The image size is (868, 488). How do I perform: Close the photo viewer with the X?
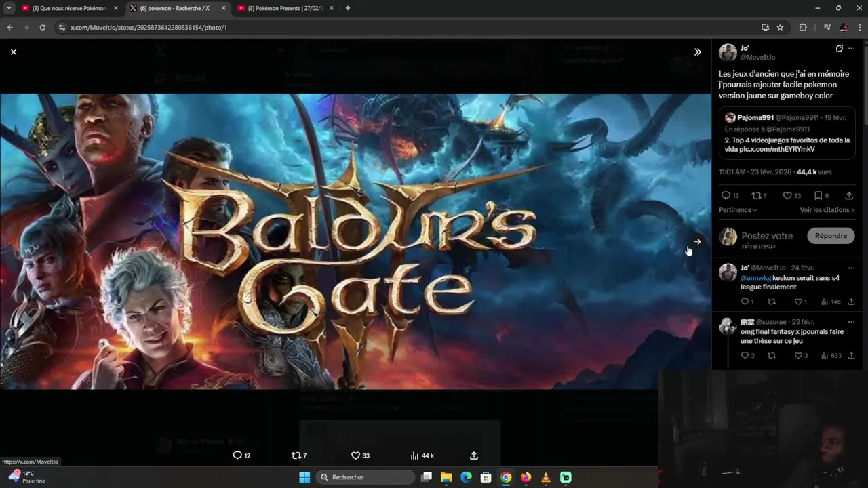click(13, 52)
